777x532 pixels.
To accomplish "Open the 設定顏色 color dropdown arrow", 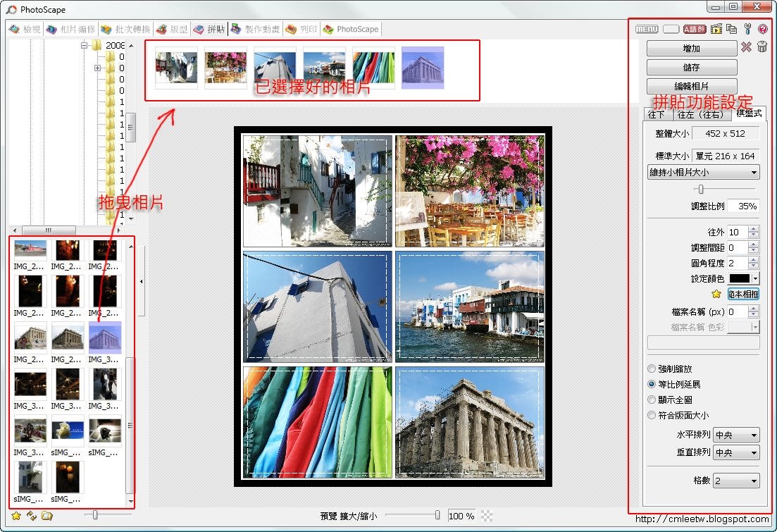I will click(755, 278).
